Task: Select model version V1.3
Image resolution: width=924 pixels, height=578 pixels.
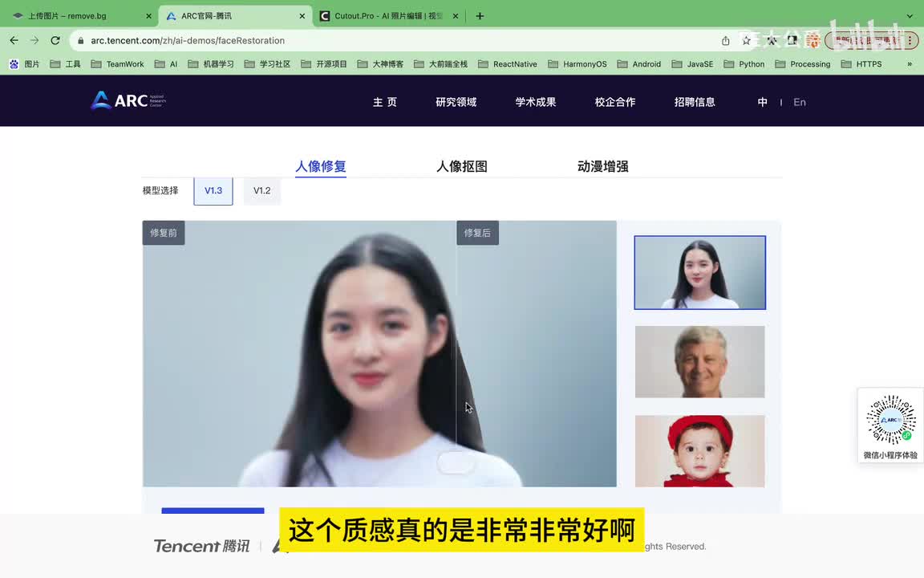Action: click(213, 191)
